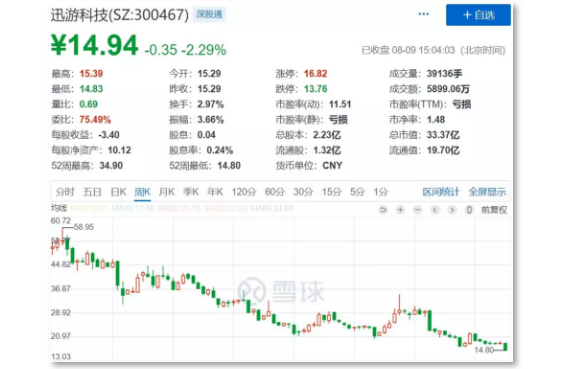Viewport: 565px width, 369px height.
Task: Click the 全屏显示 fullscreen link
Action: point(487,192)
